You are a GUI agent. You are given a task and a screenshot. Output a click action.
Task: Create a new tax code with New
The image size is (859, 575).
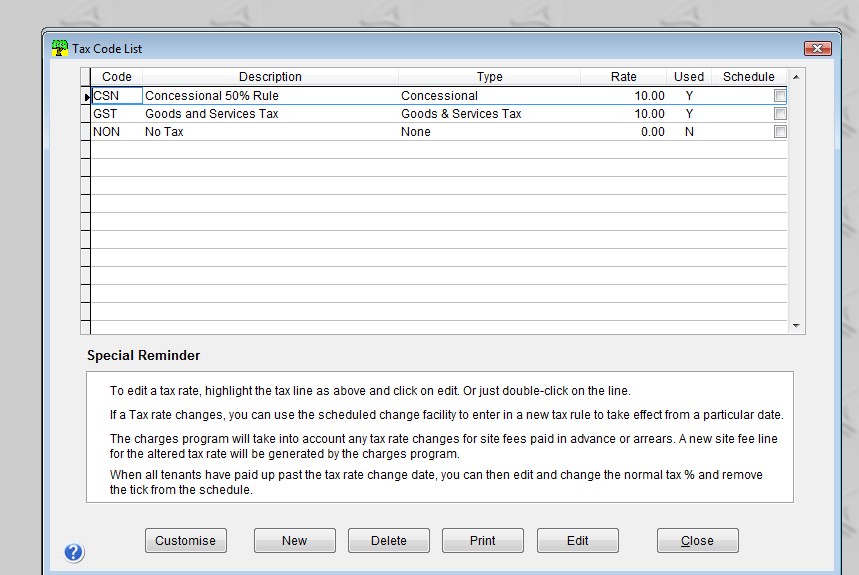tap(294, 540)
